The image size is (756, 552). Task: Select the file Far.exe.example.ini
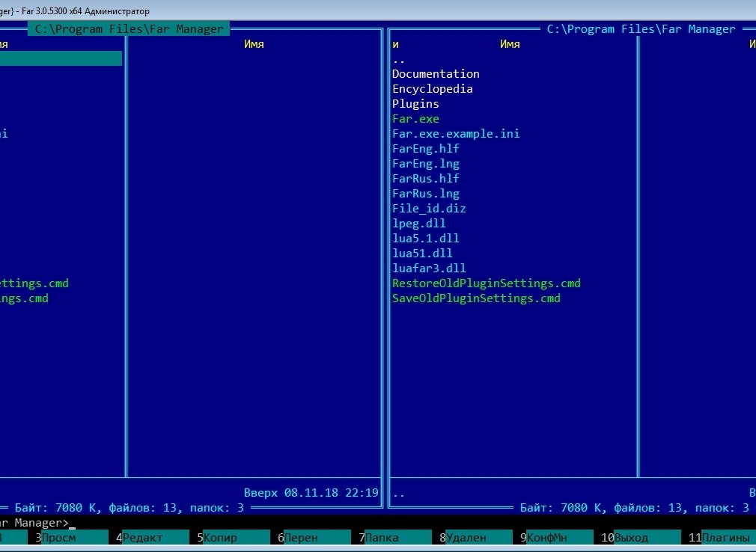[x=456, y=133]
